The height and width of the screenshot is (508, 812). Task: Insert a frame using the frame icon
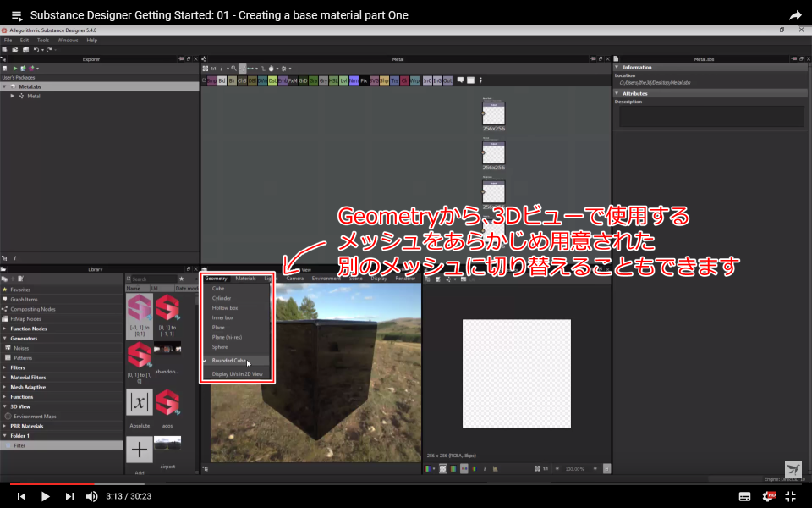tap(471, 80)
